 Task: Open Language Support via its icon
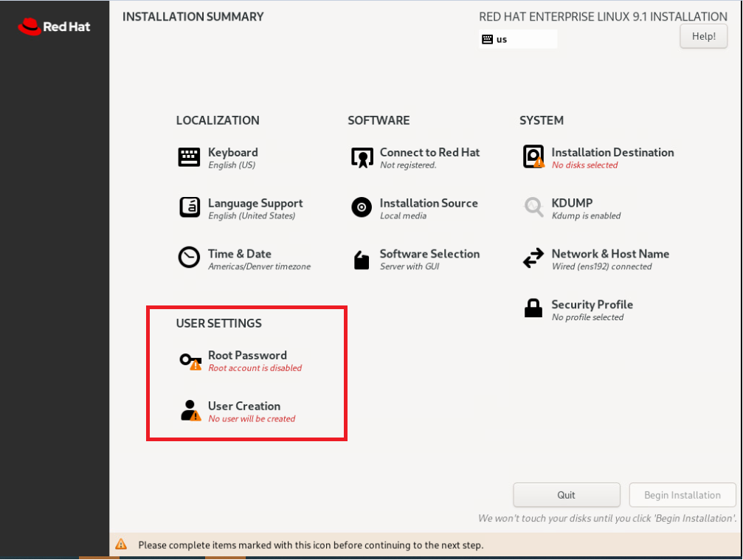[x=190, y=207]
